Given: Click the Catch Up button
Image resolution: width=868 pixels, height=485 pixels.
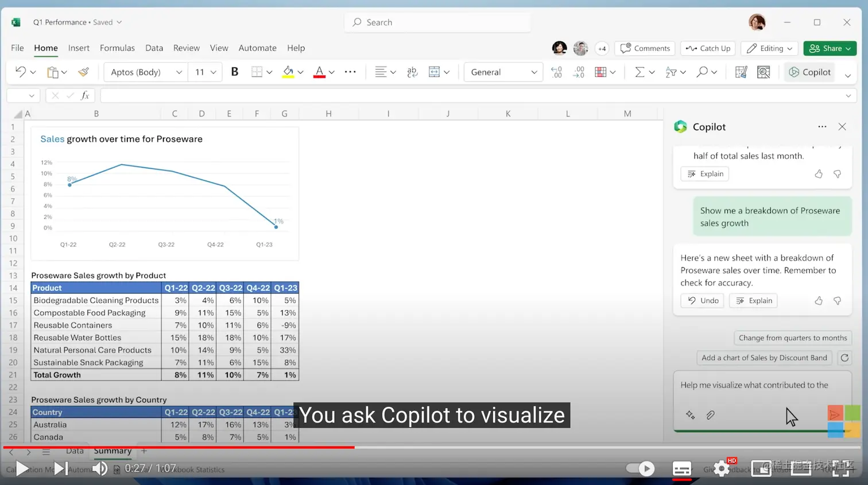Looking at the screenshot, I should click(x=708, y=48).
